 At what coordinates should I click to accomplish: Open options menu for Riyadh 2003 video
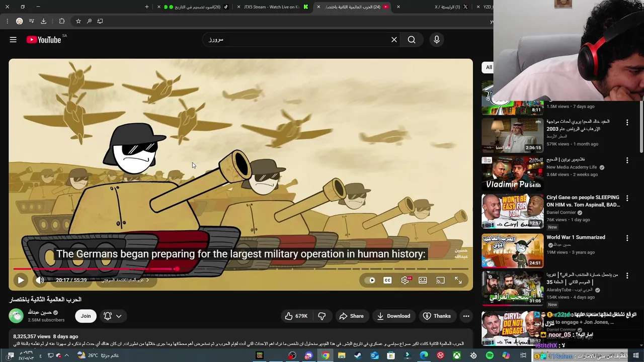pos(627,122)
